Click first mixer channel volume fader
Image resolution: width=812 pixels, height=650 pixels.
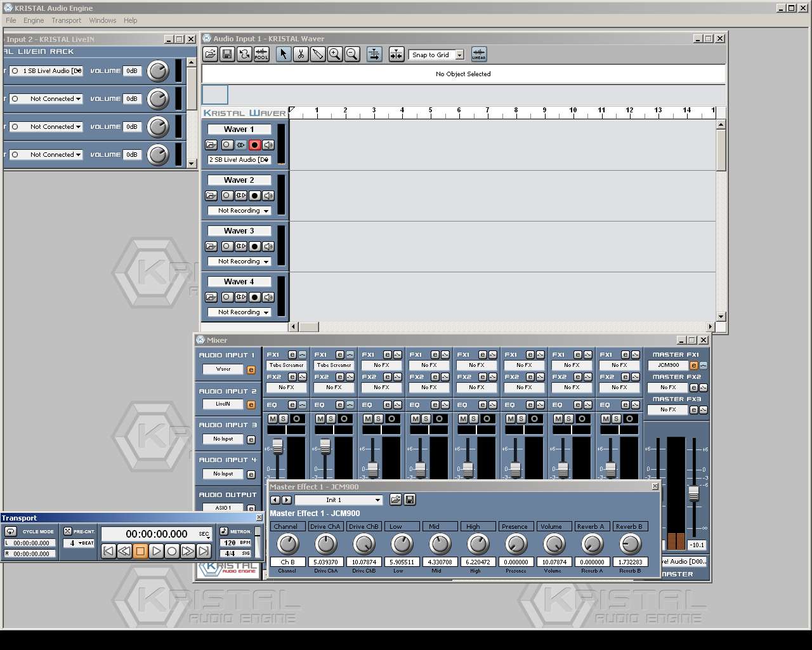coord(277,446)
